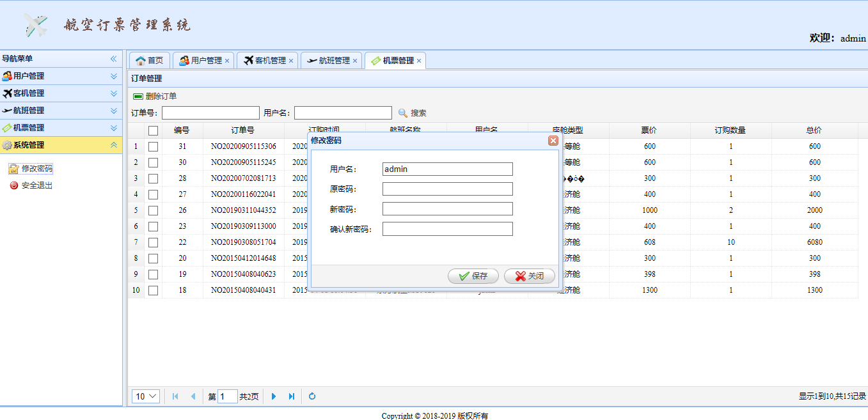Focus the 用户名 search field in toolbar

pos(343,113)
